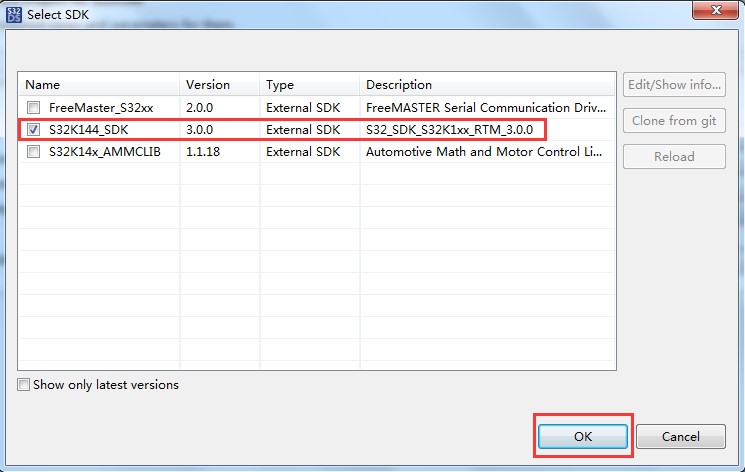This screenshot has width=745, height=472.
Task: Select the S32K14x_AMMCLIB name text
Action: [x=105, y=152]
